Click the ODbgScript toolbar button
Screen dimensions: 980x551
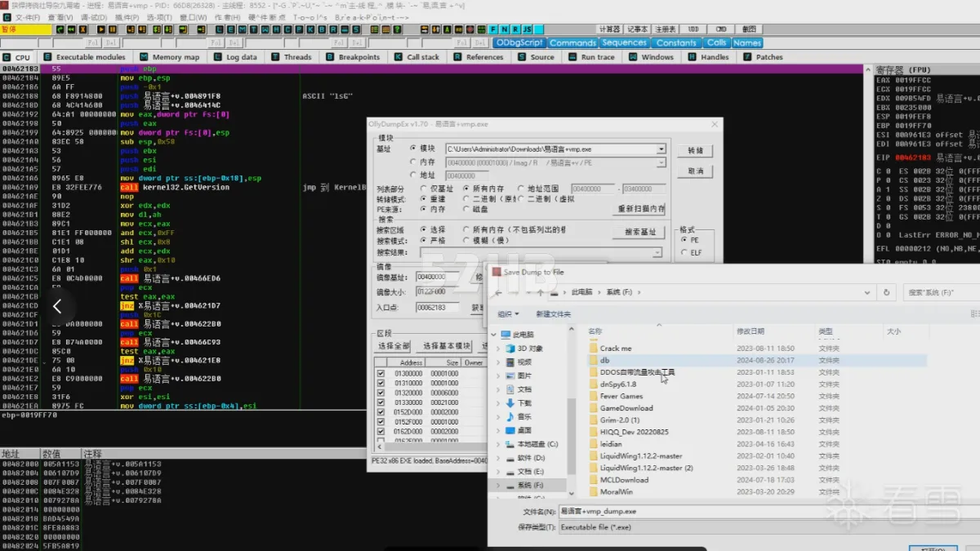519,42
